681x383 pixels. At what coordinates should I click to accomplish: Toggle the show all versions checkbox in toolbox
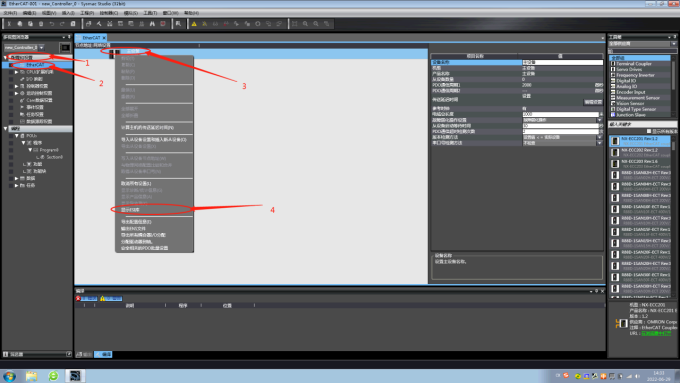click(x=649, y=131)
